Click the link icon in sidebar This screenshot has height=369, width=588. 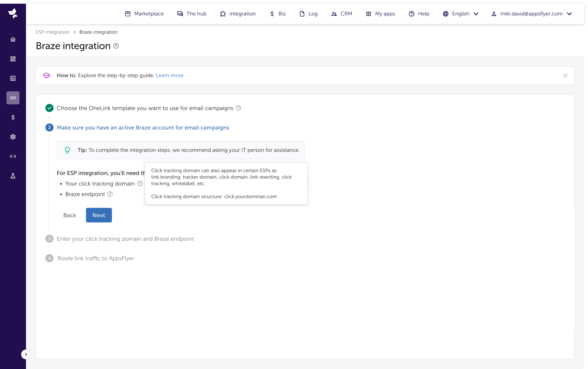[13, 98]
